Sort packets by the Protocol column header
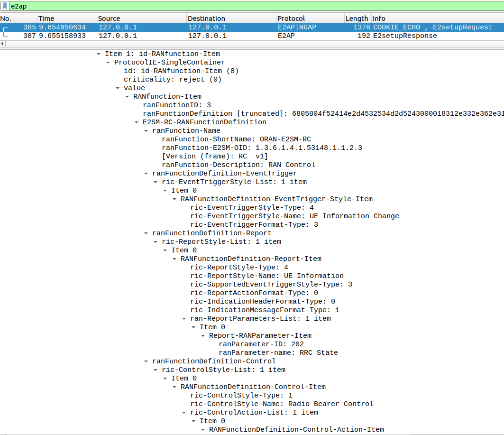Viewport: 504px width, 435px height. 309,19
